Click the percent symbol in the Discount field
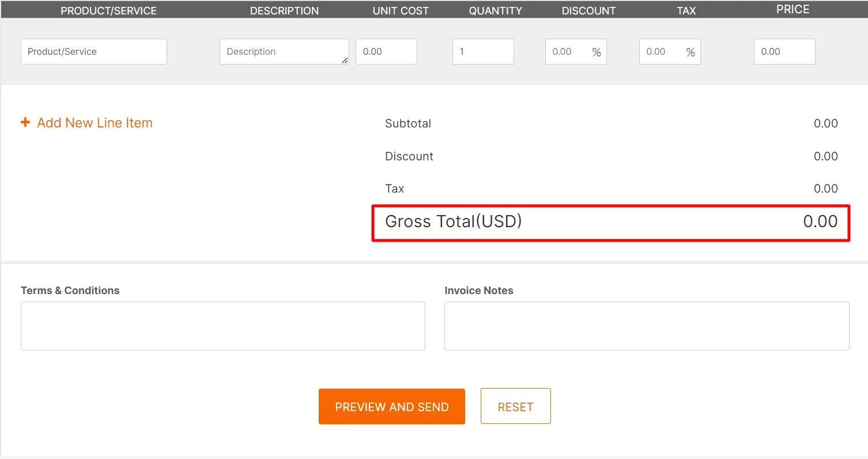Image resolution: width=868 pixels, height=459 pixels. tap(597, 52)
